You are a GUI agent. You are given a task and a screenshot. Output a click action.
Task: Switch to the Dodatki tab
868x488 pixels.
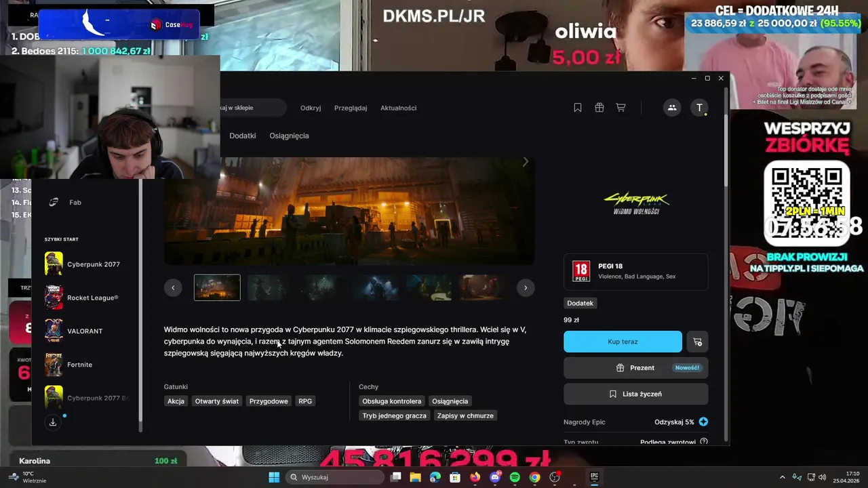[243, 136]
